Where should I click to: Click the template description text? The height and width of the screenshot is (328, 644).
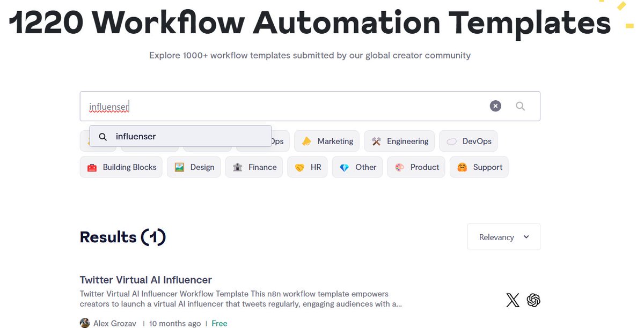point(241,299)
